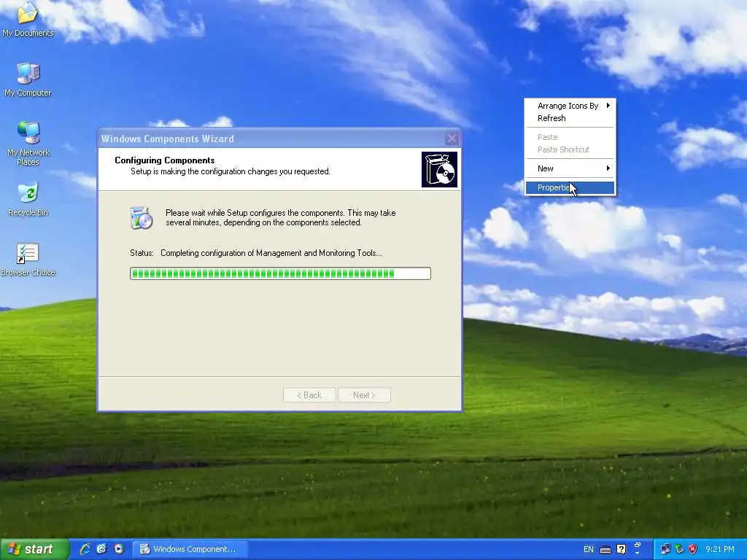
Task: Launch Internet Explorer from Quick Launch
Action: pos(85,549)
